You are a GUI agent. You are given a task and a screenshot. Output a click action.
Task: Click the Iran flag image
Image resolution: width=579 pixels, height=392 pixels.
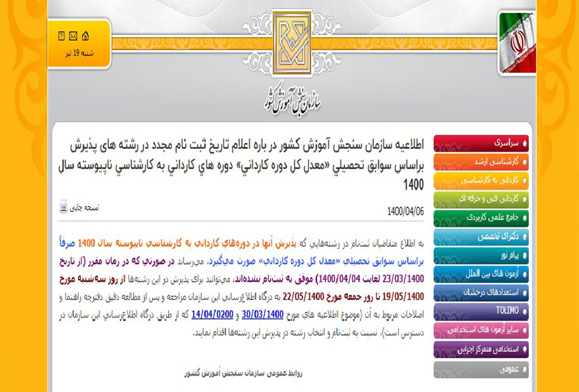pos(517,43)
